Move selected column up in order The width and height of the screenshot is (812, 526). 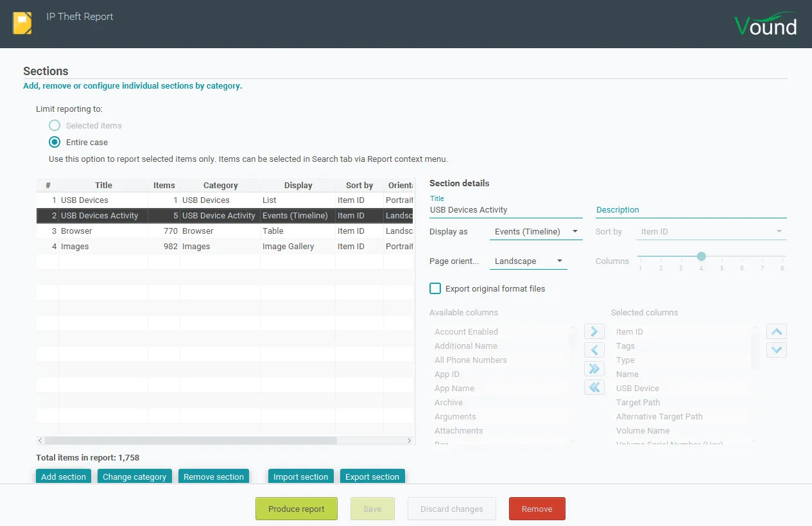(x=776, y=331)
